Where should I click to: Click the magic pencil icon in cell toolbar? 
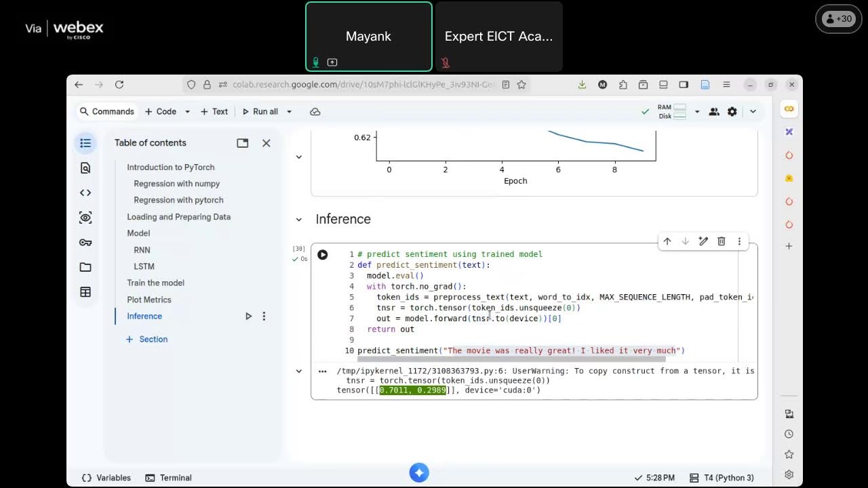tap(703, 241)
